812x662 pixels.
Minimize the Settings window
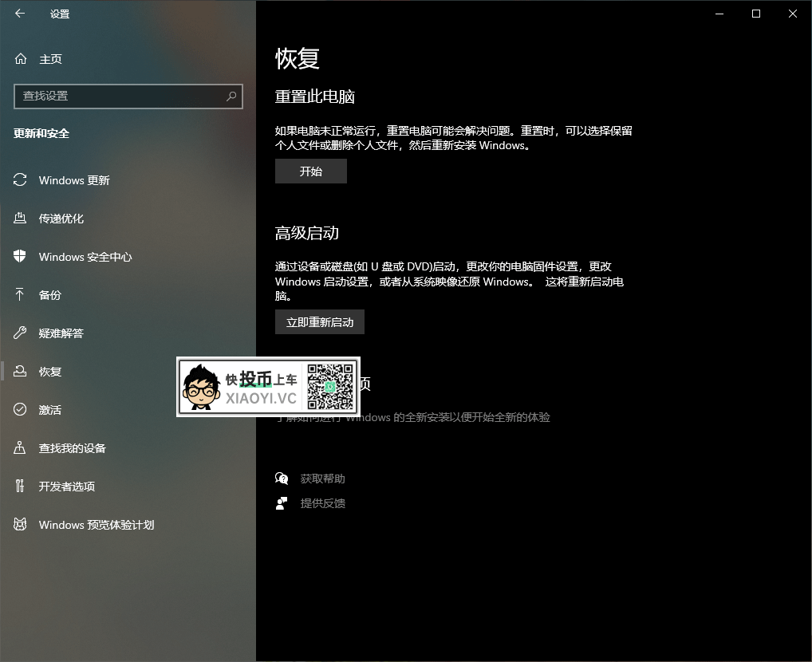pyautogui.click(x=719, y=14)
